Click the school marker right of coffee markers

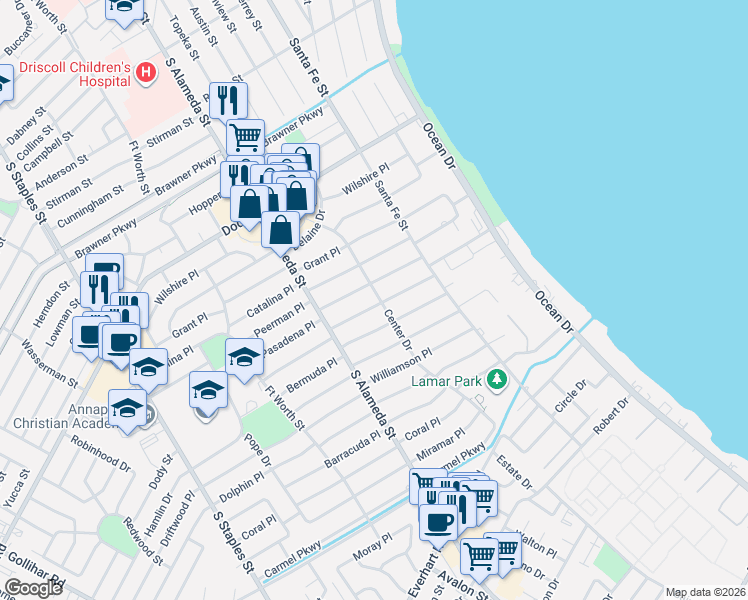148,366
